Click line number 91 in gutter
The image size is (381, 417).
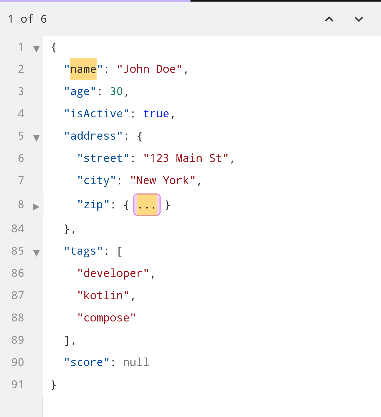(x=18, y=384)
